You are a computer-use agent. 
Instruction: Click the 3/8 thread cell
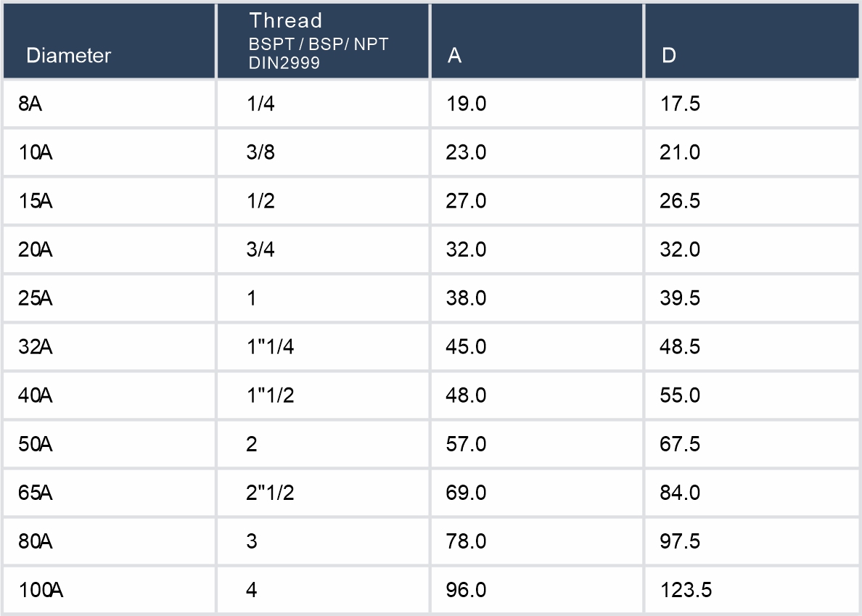pos(261,152)
